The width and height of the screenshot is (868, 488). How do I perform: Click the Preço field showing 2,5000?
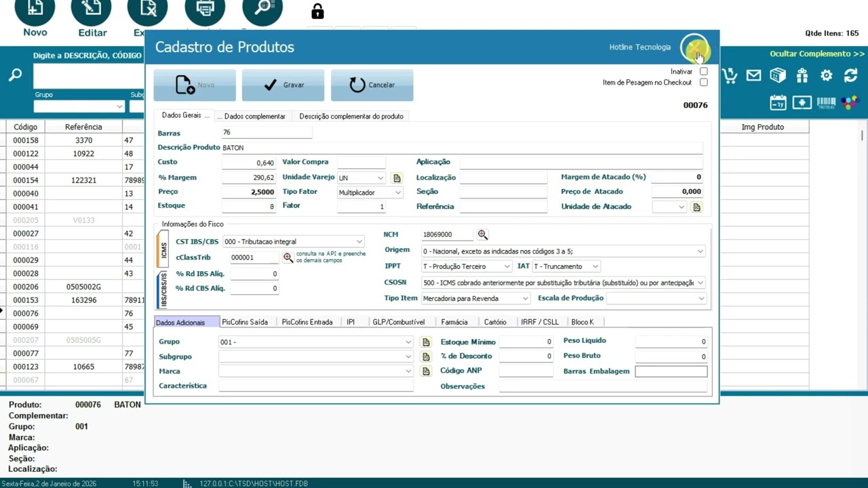click(249, 192)
